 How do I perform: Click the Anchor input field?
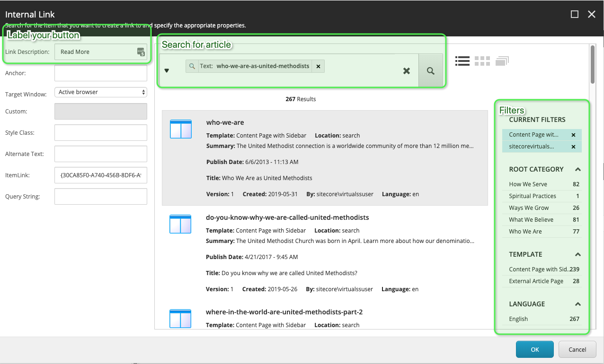pyautogui.click(x=101, y=73)
